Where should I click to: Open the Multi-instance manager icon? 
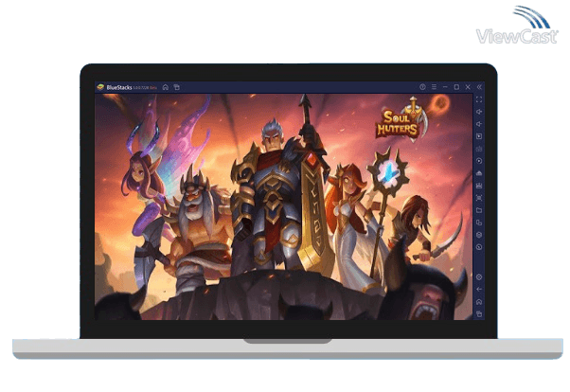[479, 223]
